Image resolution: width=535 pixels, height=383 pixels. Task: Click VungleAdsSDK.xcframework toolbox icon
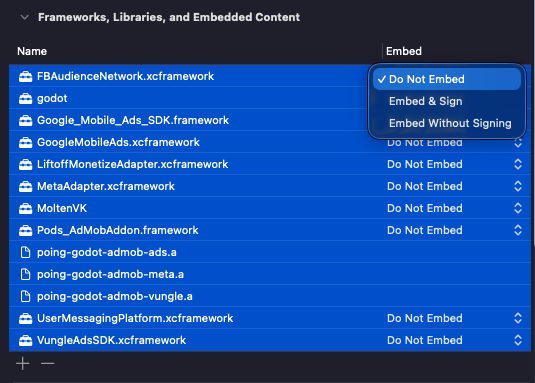pyautogui.click(x=26, y=340)
